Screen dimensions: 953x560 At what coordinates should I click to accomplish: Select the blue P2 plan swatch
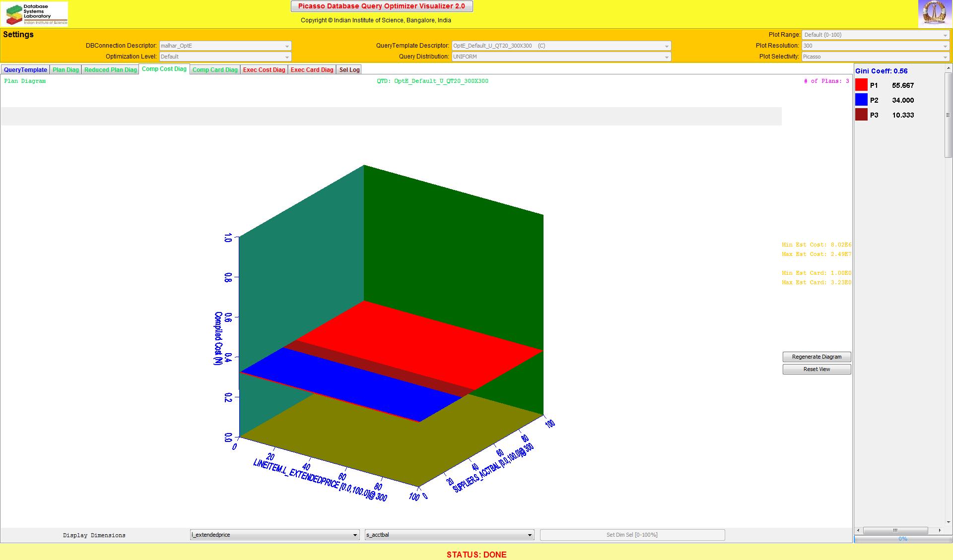861,100
